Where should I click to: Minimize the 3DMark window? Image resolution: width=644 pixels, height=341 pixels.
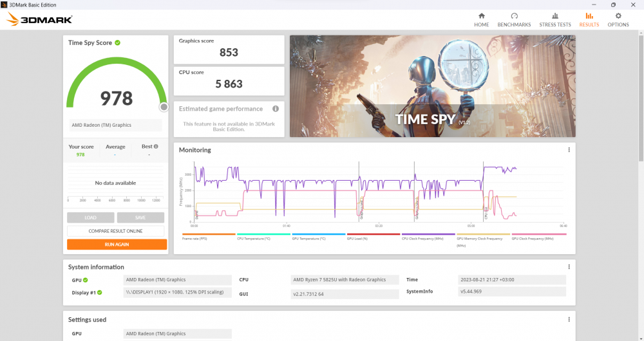tap(594, 5)
